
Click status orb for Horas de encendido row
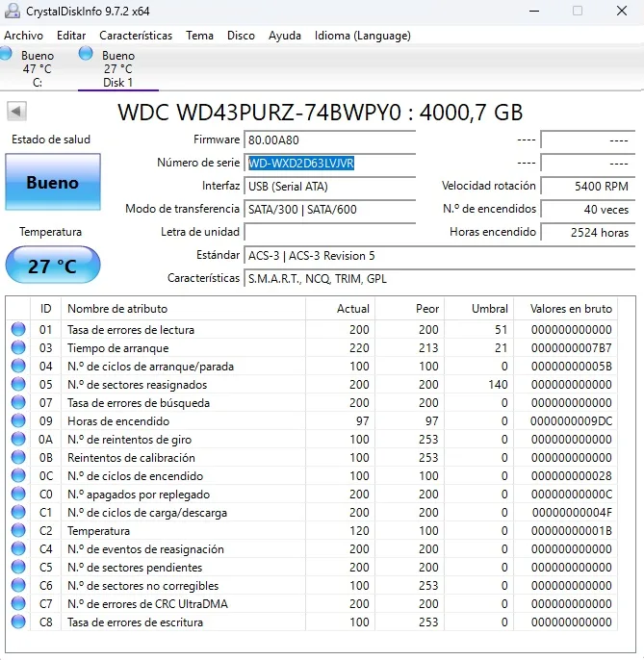(x=18, y=421)
